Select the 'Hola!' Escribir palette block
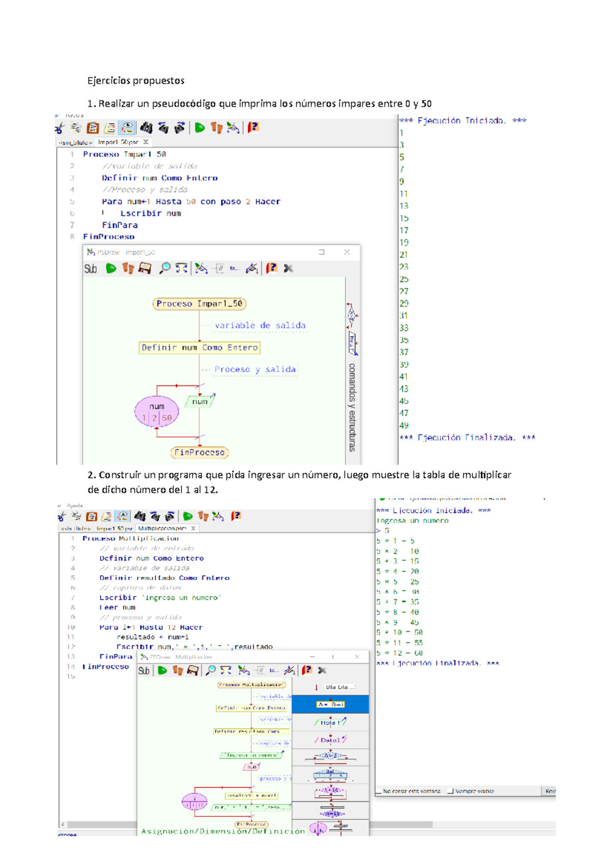 click(331, 722)
